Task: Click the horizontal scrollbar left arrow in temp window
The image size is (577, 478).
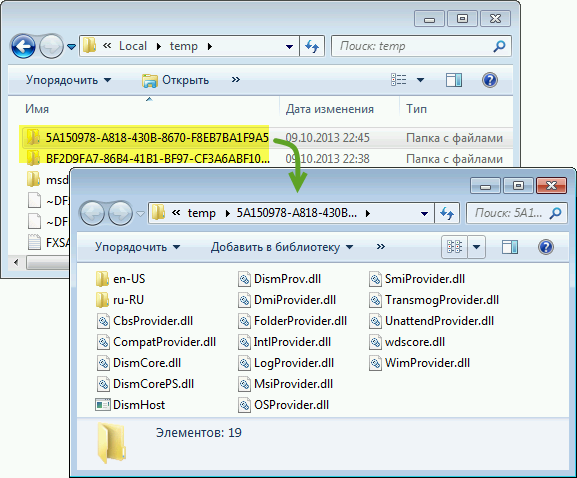Action: pos(16,262)
